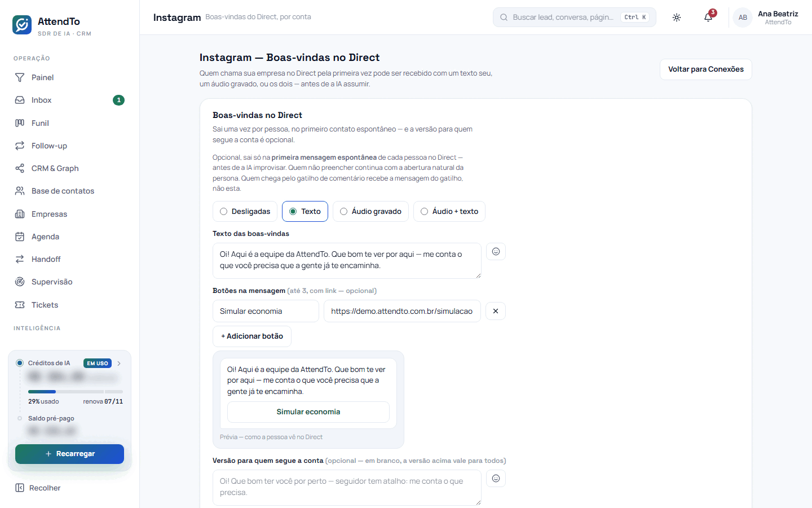This screenshot has width=812, height=508.
Task: Open Agenda via its calendar icon
Action: tap(20, 237)
